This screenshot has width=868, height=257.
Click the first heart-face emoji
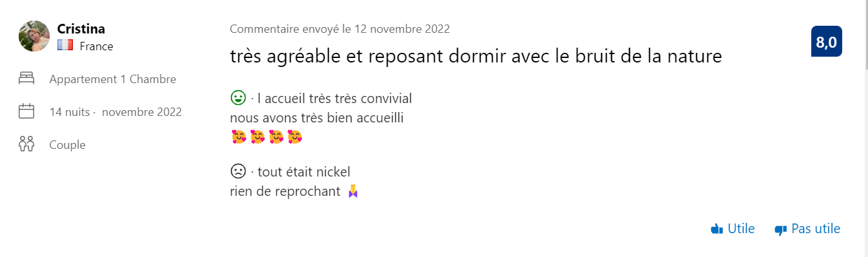239,137
